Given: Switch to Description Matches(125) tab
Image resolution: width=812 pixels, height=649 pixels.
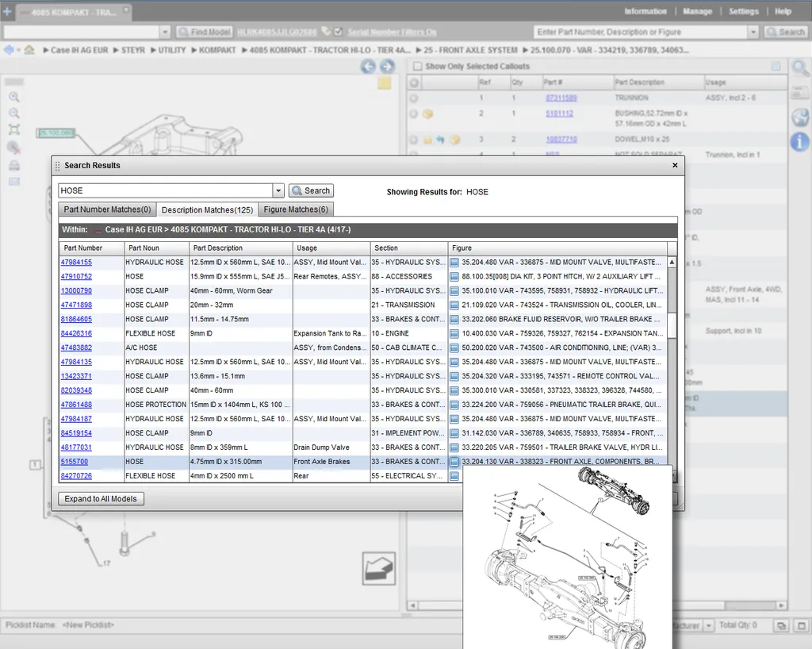Looking at the screenshot, I should (x=207, y=209).
